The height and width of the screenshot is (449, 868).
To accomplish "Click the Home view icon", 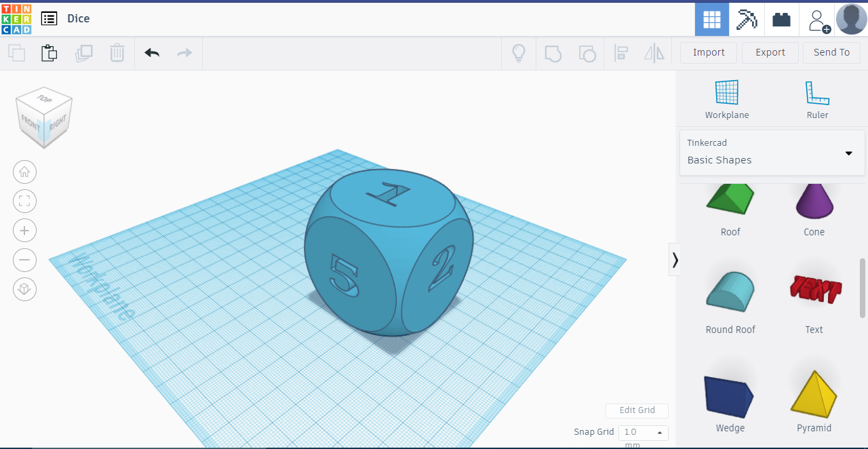I will (24, 172).
